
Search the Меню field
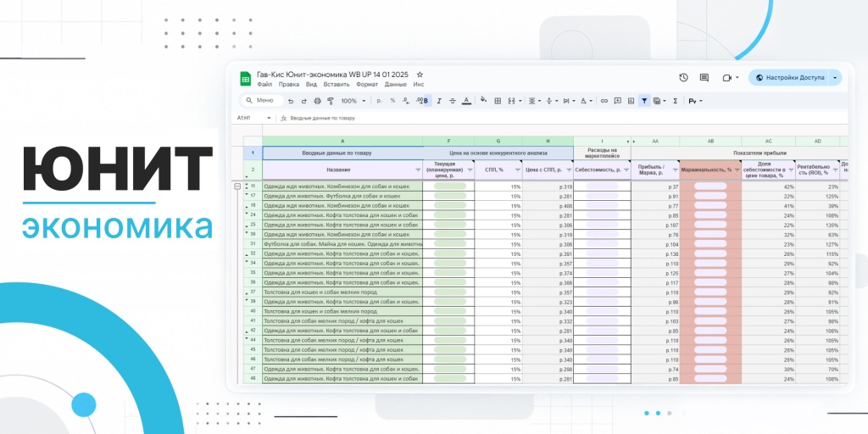tap(261, 101)
